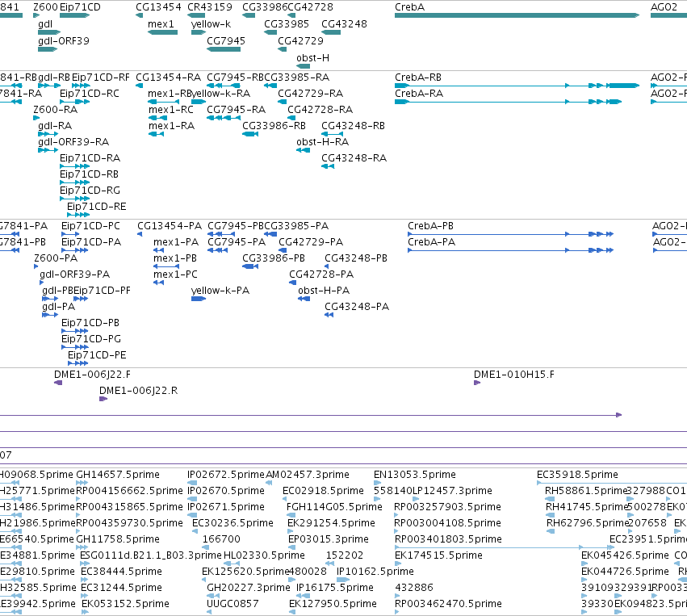Click the gdl-RA transcript label
This screenshot has width=687, height=616.
[x=55, y=126]
